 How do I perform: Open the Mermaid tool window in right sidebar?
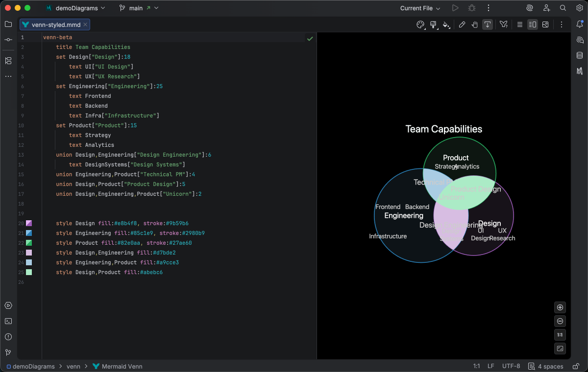580,71
